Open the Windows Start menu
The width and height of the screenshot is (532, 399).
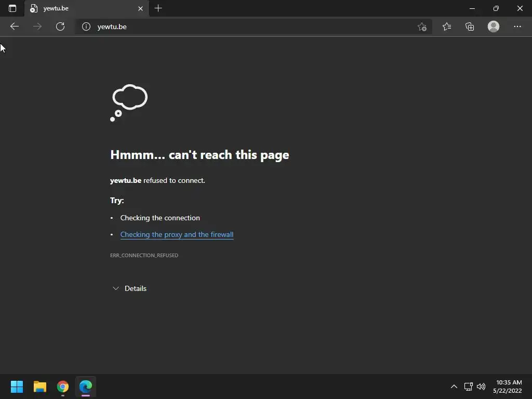(17, 387)
